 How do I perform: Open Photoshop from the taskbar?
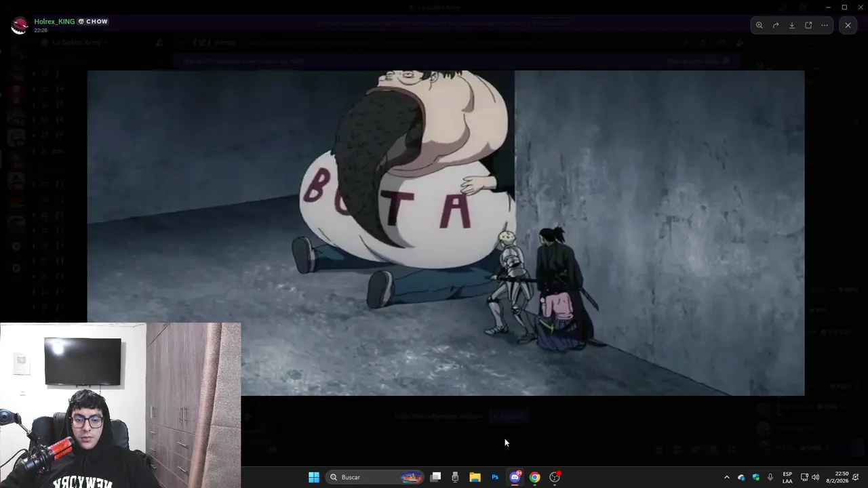pos(495,477)
